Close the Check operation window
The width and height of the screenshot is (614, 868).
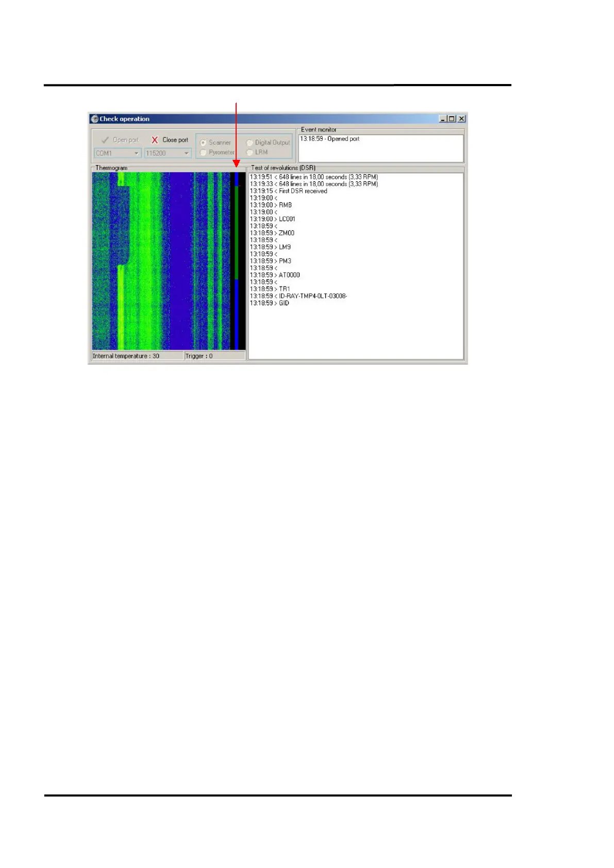[461, 119]
